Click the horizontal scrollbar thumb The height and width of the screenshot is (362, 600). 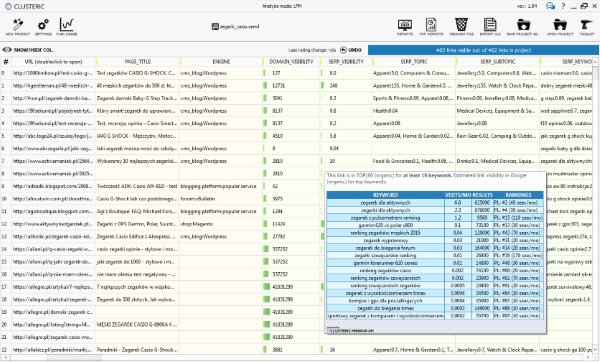(x=74, y=357)
